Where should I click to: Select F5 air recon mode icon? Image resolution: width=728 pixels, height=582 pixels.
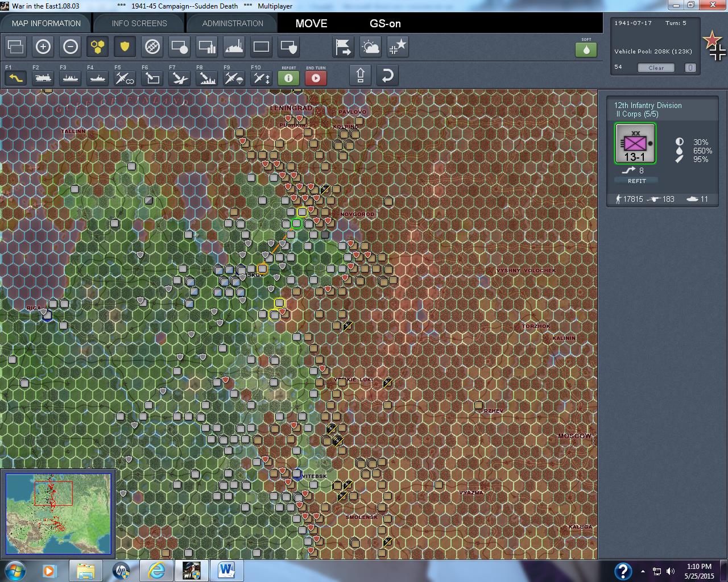pyautogui.click(x=125, y=77)
